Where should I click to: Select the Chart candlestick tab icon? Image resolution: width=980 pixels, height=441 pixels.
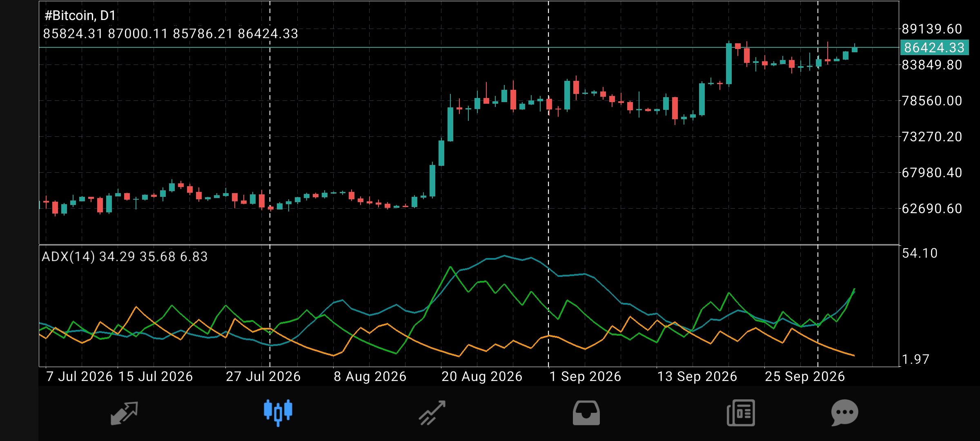tap(278, 412)
